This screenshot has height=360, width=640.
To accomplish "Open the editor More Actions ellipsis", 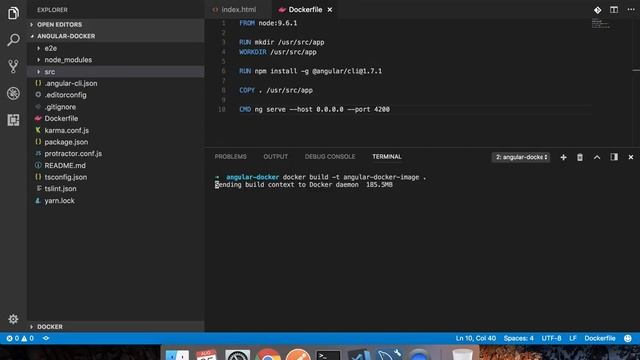I will point(631,10).
